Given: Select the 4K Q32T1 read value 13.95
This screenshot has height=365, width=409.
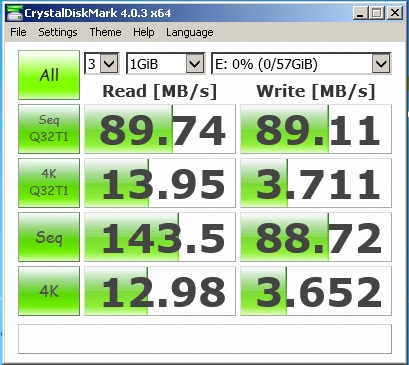Looking at the screenshot, I should (x=160, y=183).
